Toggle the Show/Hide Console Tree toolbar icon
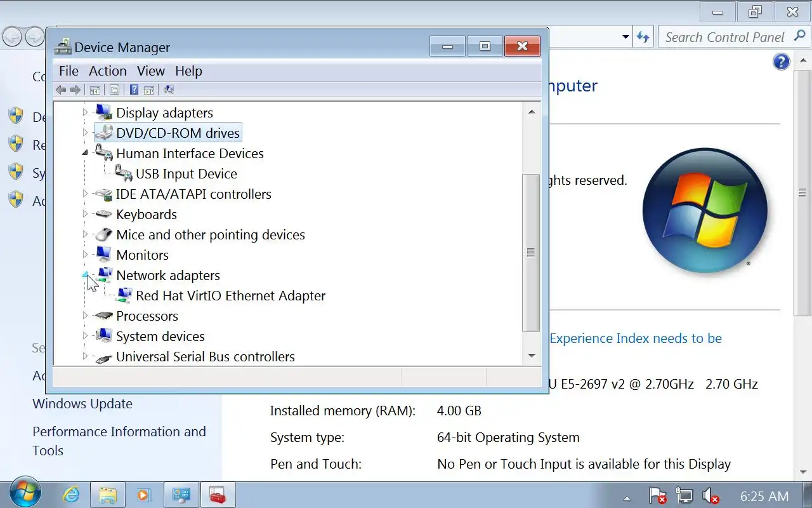The width and height of the screenshot is (812, 508). (95, 90)
